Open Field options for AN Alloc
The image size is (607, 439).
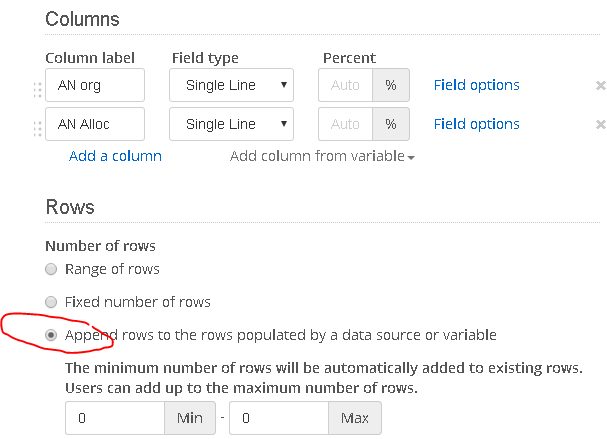[x=476, y=124]
